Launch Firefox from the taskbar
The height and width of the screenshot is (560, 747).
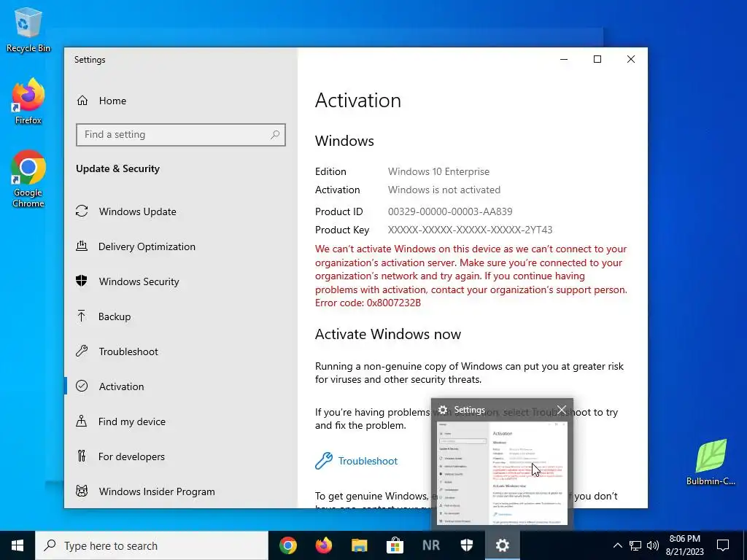(324, 545)
